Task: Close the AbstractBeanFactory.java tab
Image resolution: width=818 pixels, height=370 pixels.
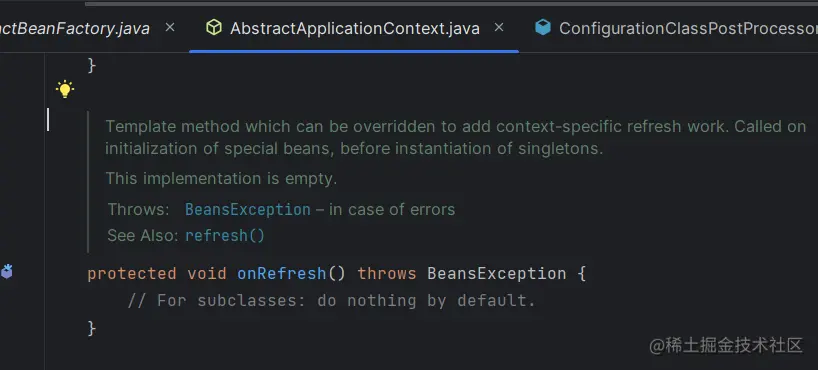Action: tap(170, 27)
